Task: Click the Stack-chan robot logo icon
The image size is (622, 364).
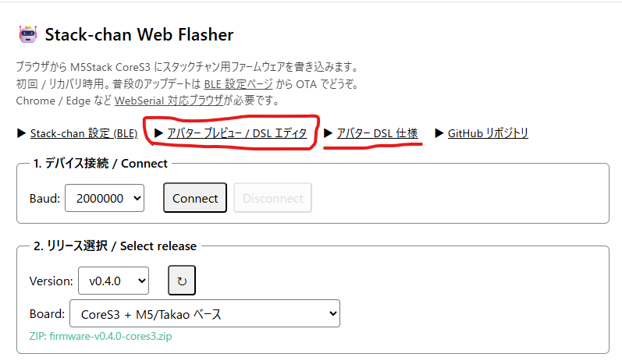Action: (28, 34)
